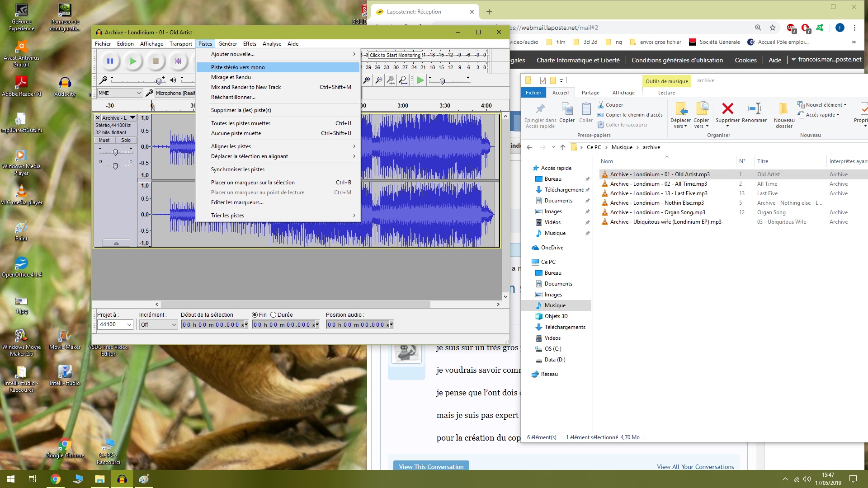Choose Piste stéréo vers mono menu entry
868x488 pixels.
[238, 67]
